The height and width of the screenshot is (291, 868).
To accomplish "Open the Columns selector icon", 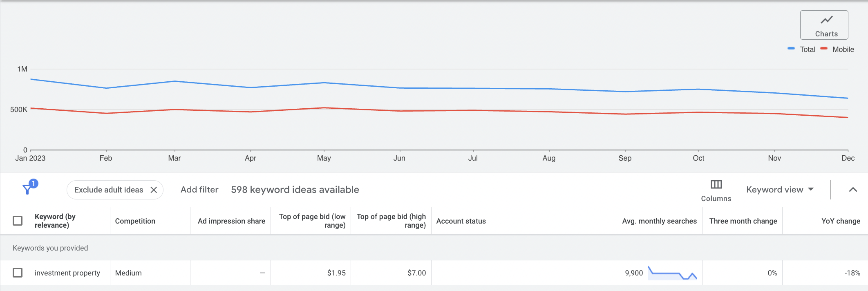I will tap(716, 184).
